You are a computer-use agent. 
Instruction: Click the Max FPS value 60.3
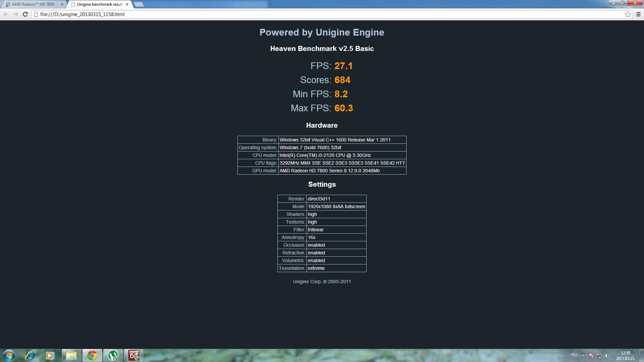343,108
